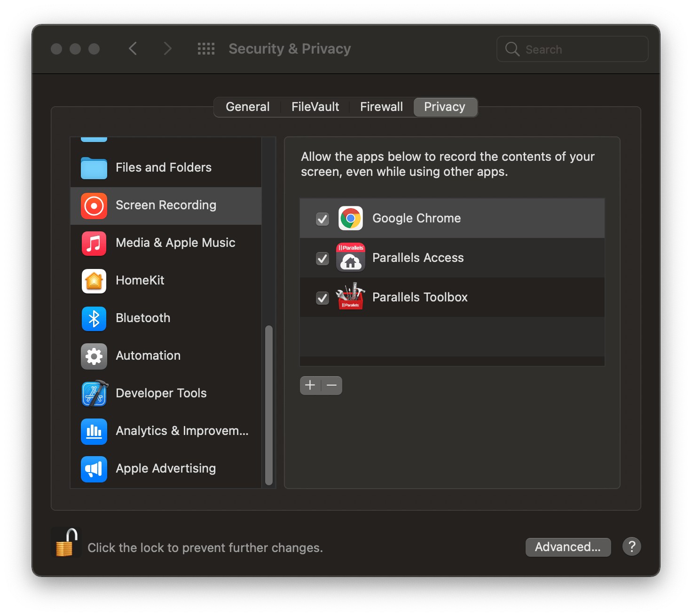The image size is (692, 616).
Task: Switch to the Privacy tab
Action: pos(445,107)
